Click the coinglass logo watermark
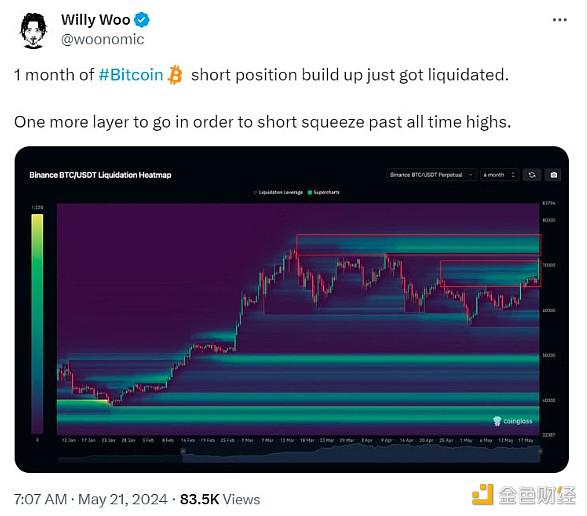The width and height of the screenshot is (587, 516). click(x=513, y=421)
